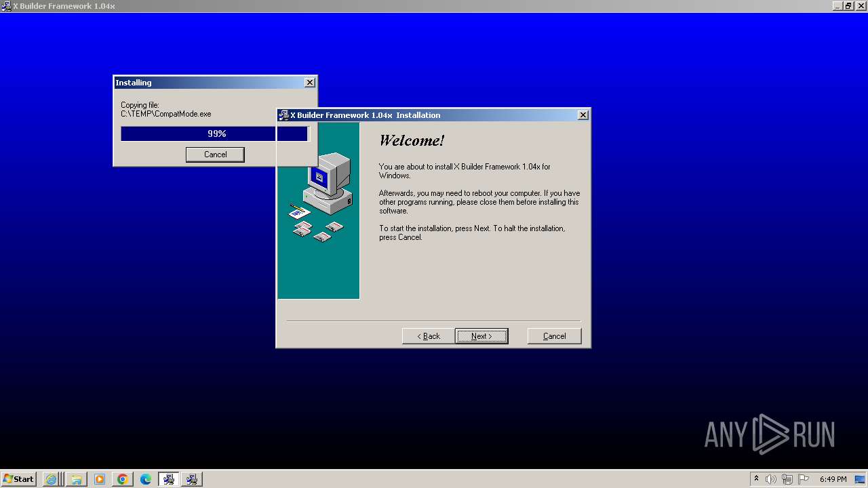This screenshot has height=488, width=868.
Task: Open Google Chrome from the taskbar
Action: [123, 479]
